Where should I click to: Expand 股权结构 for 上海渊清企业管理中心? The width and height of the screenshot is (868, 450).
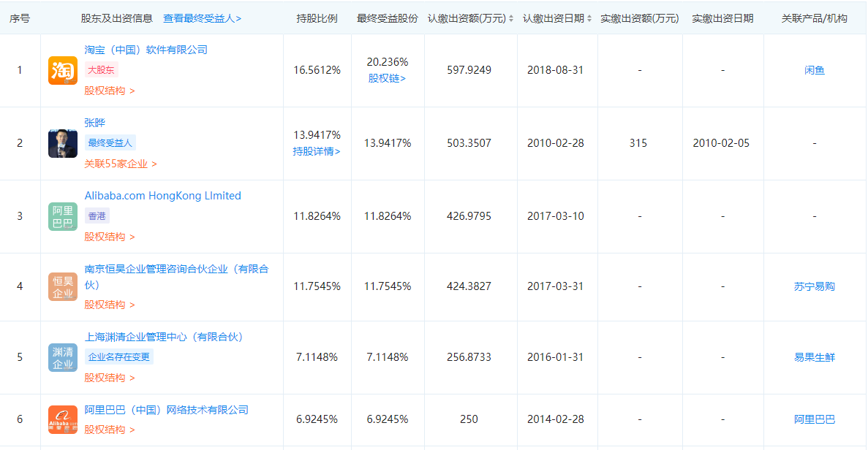110,378
